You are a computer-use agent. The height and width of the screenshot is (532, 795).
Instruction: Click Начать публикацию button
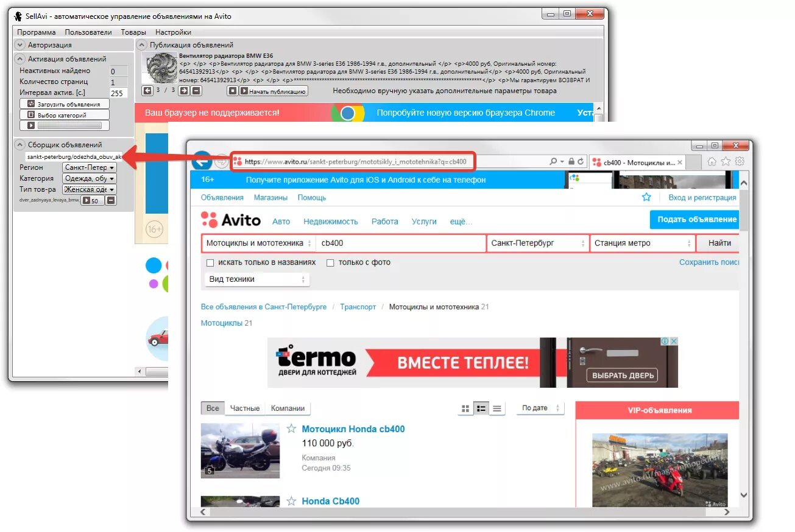[274, 91]
